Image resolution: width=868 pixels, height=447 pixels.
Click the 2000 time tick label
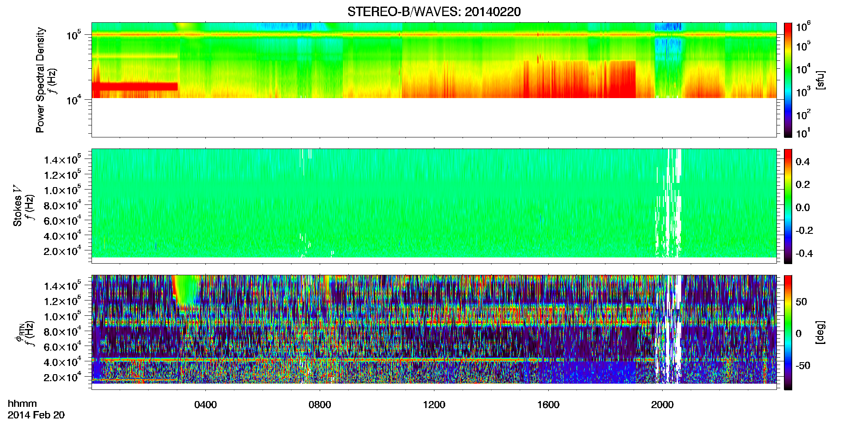(662, 405)
